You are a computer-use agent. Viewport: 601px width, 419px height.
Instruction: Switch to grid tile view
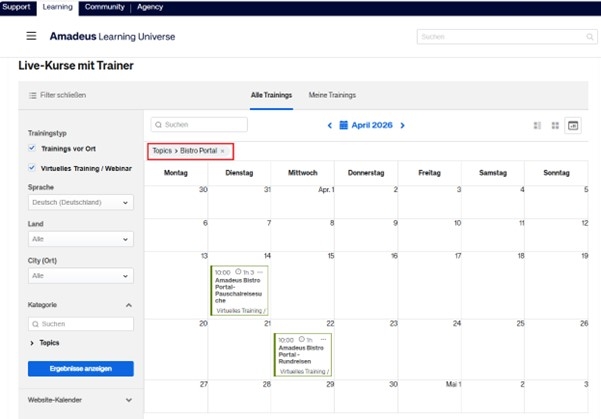[555, 125]
